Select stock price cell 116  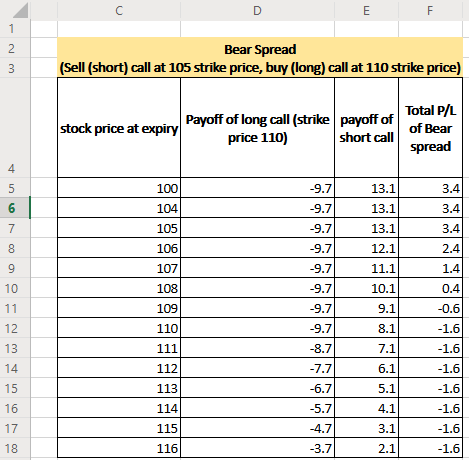119,448
